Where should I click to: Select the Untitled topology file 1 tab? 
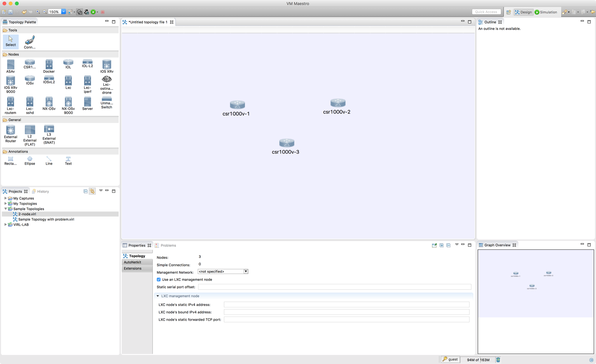click(148, 22)
